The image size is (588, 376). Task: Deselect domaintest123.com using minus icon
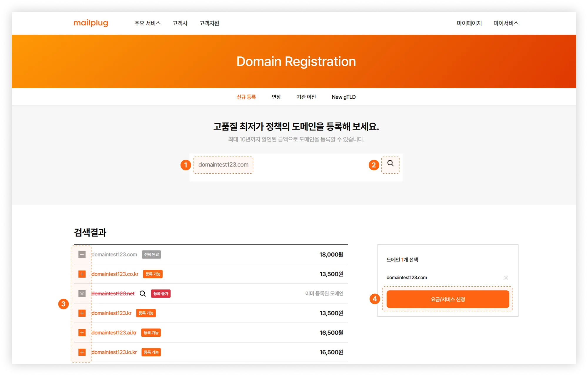tap(82, 254)
